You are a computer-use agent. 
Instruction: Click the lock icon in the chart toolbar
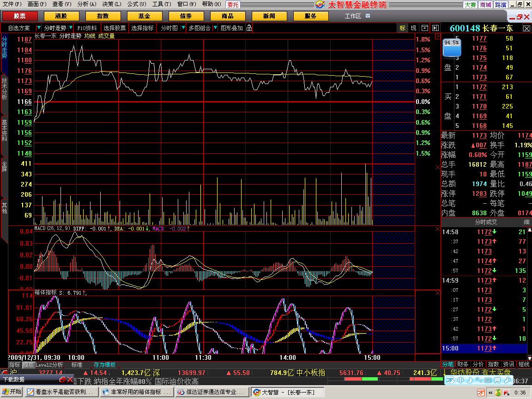coord(249,28)
